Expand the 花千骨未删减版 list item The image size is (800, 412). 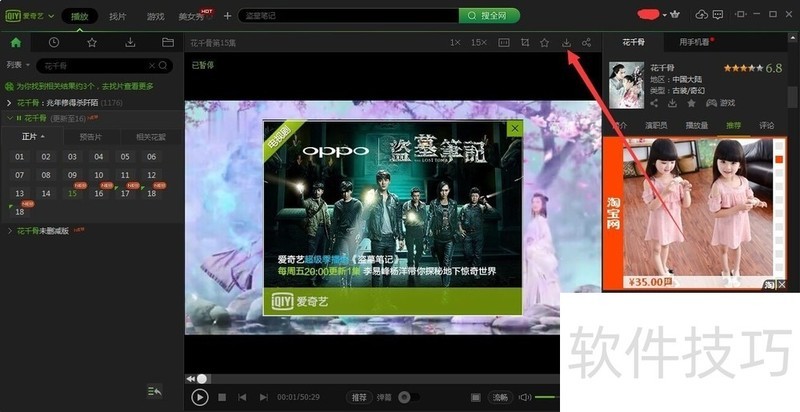(9, 231)
